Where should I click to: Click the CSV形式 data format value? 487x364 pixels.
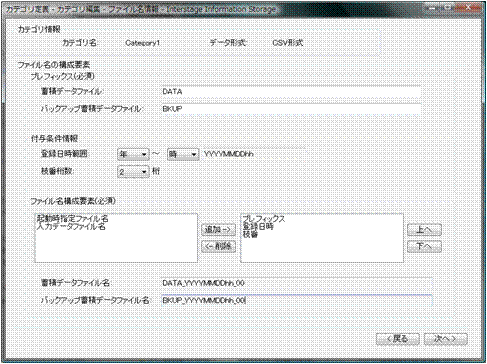(288, 43)
